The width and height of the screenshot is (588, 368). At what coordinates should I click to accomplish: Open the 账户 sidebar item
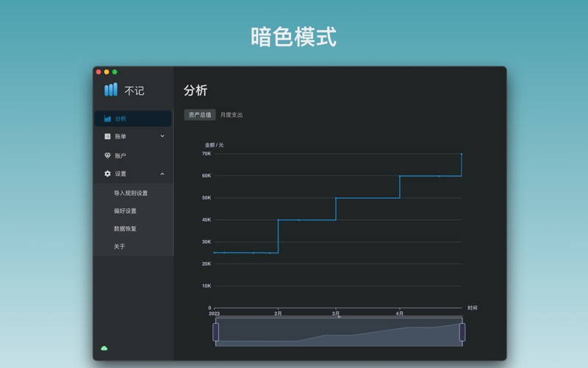click(133, 155)
